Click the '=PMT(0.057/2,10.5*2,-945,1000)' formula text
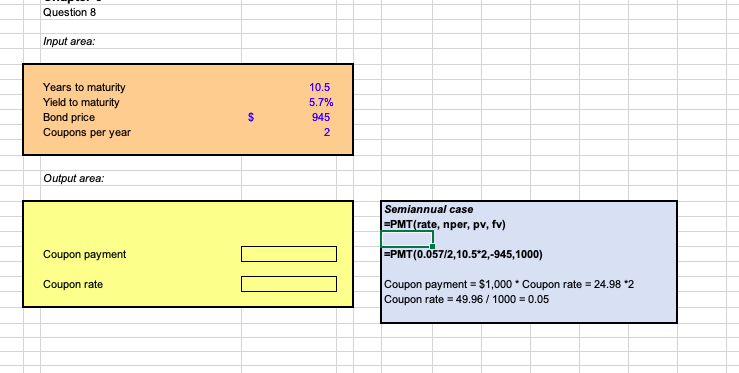 coord(463,255)
